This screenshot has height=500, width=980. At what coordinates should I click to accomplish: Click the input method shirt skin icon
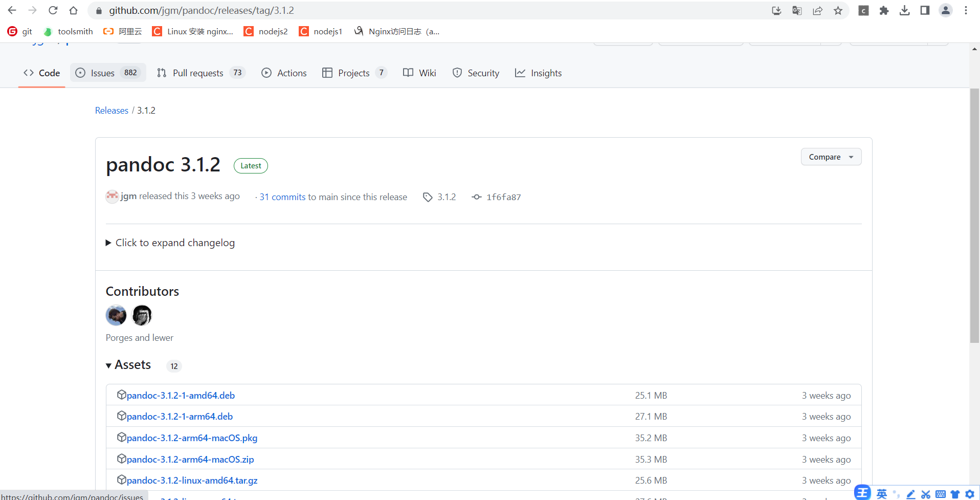[955, 494]
